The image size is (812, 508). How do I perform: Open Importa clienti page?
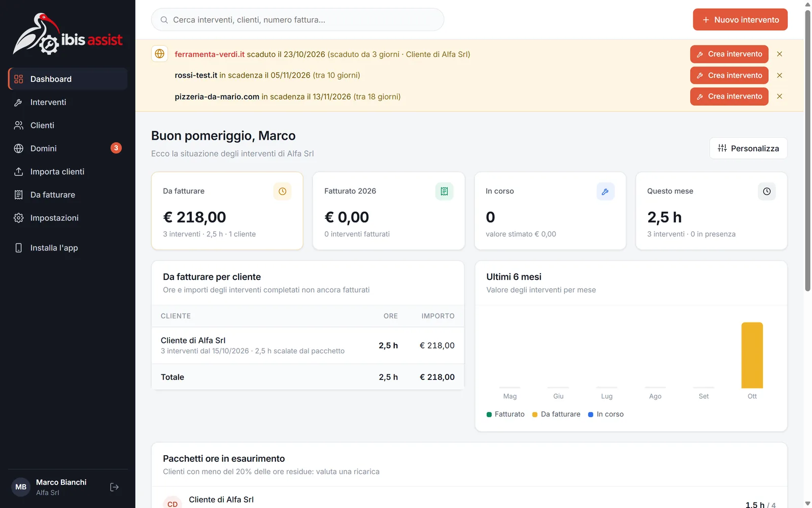(x=67, y=171)
